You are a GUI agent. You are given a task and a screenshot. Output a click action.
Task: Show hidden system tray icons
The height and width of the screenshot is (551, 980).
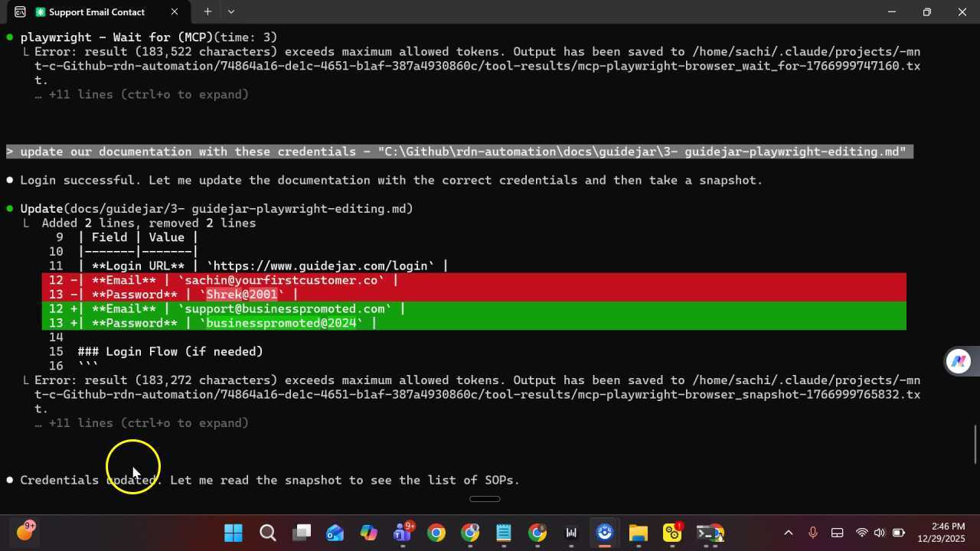tap(789, 533)
